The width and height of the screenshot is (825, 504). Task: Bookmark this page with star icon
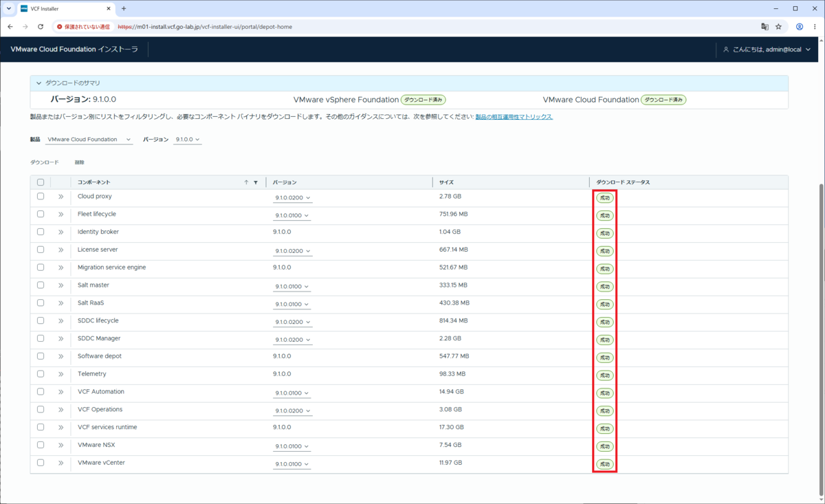(778, 27)
